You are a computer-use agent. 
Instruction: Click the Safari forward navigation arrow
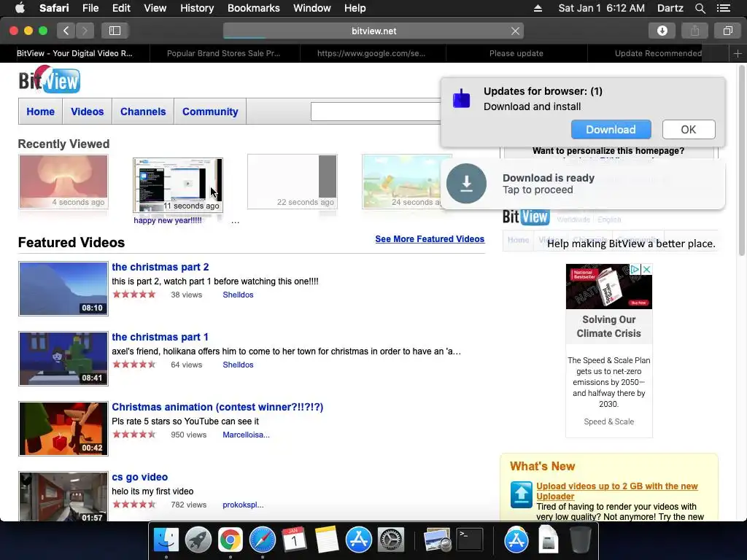coord(85,31)
